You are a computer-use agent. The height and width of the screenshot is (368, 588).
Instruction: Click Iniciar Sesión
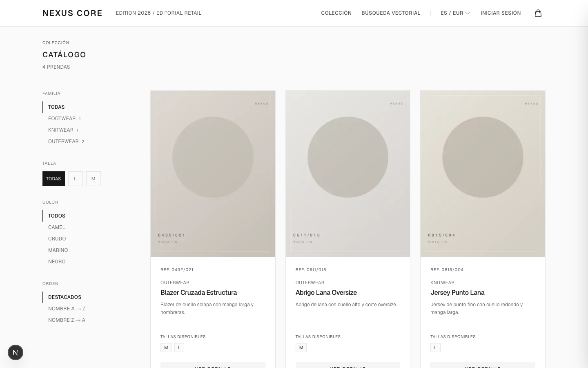(501, 13)
